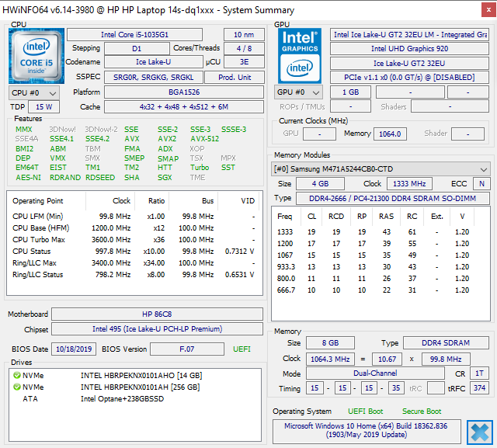Select the Intel UHD Graphics 920 field
This screenshot has width=497, height=448.
coord(408,49)
